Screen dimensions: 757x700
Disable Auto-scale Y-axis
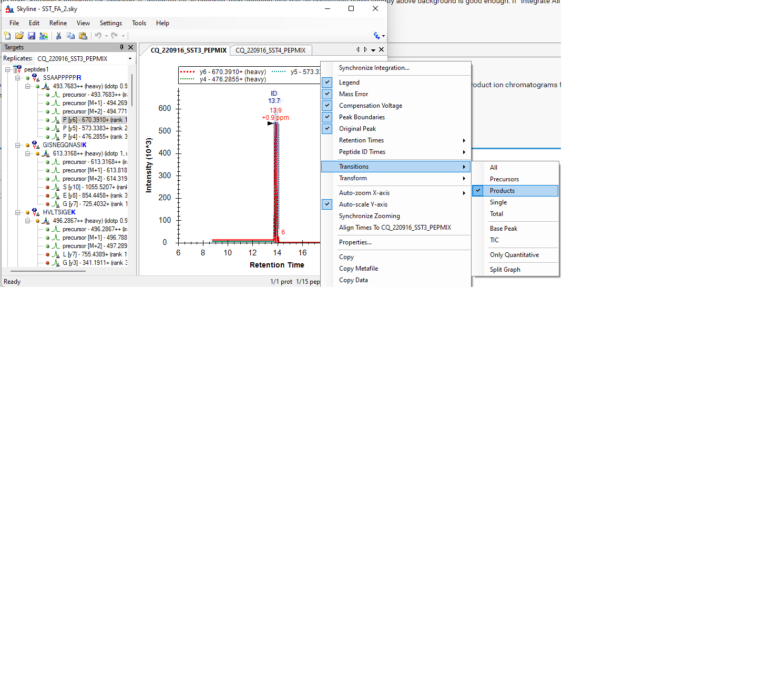[x=327, y=204]
